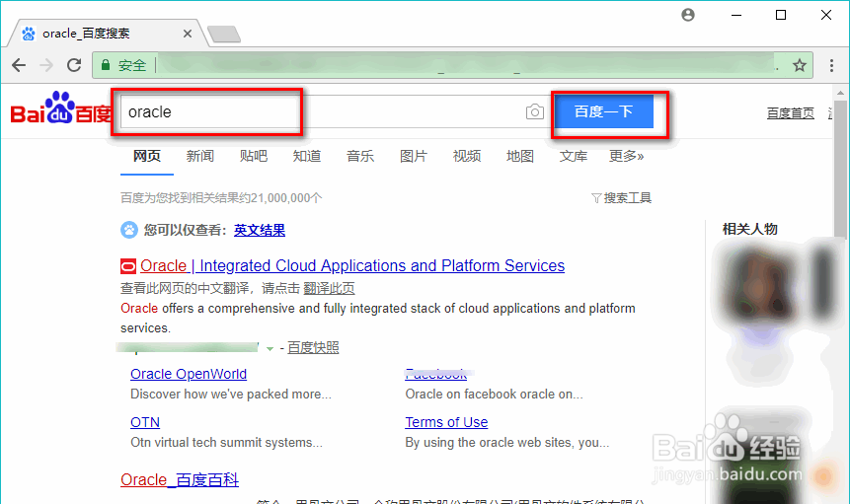Open the OTN sublink
Image resolution: width=850 pixels, height=504 pixels.
[145, 422]
